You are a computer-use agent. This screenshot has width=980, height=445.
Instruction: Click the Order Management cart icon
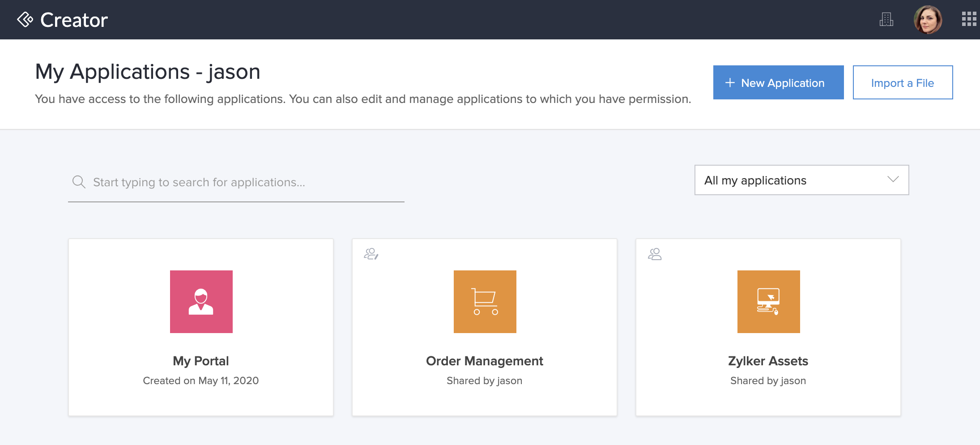coord(485,301)
